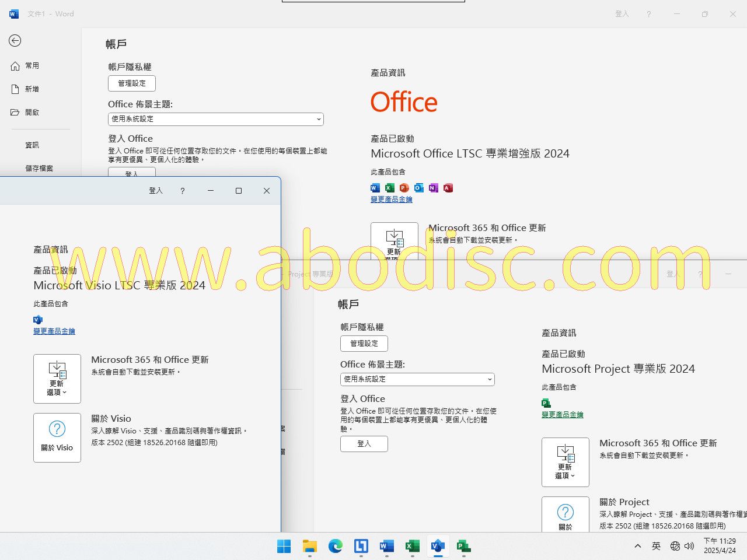Click Access icon in Office product list
The width and height of the screenshot is (747, 560).
[x=448, y=188]
